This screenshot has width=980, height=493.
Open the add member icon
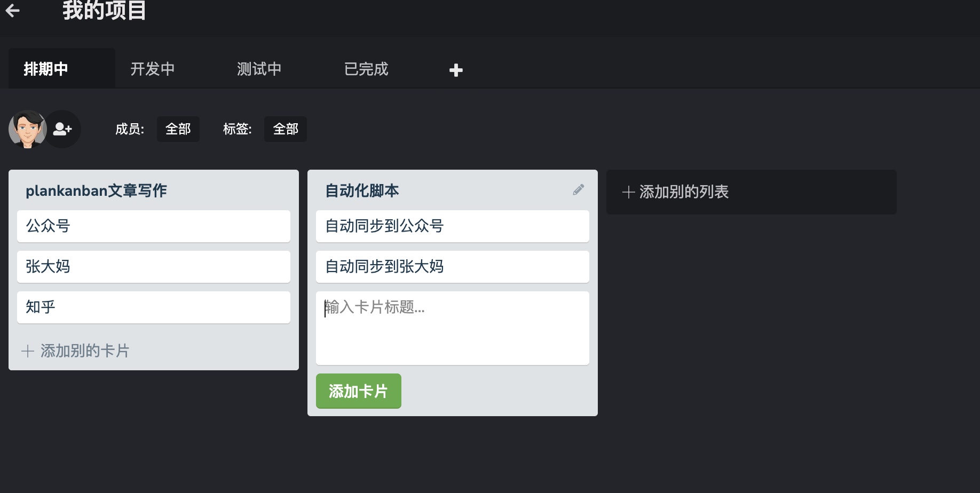pyautogui.click(x=62, y=129)
